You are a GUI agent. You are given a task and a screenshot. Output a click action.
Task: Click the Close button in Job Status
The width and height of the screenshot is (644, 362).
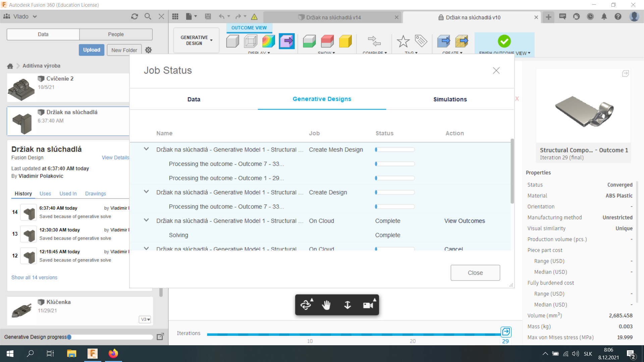(x=475, y=273)
